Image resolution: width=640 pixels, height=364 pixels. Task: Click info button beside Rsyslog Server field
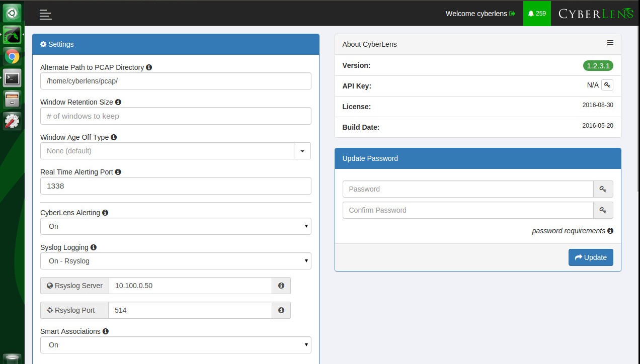click(x=281, y=286)
